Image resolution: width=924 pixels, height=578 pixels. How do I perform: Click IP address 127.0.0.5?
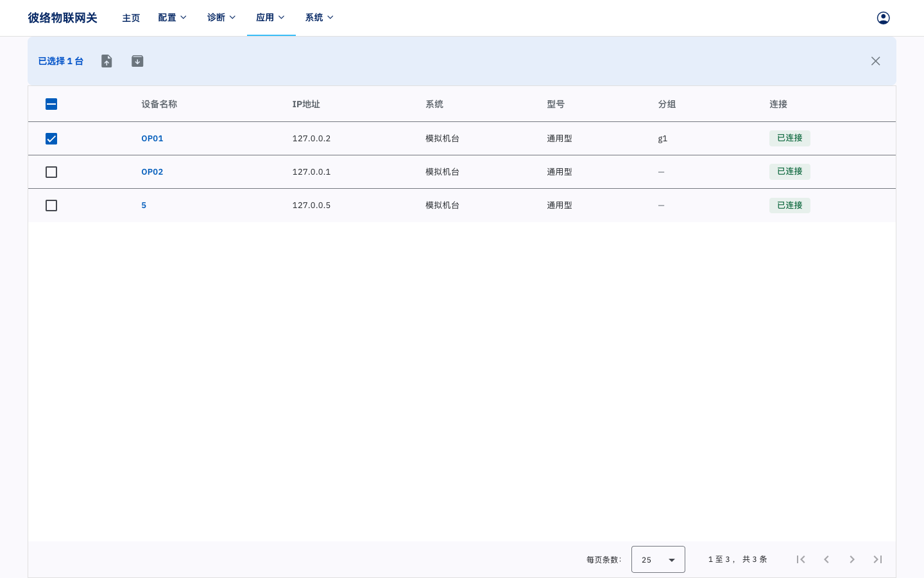click(x=311, y=206)
